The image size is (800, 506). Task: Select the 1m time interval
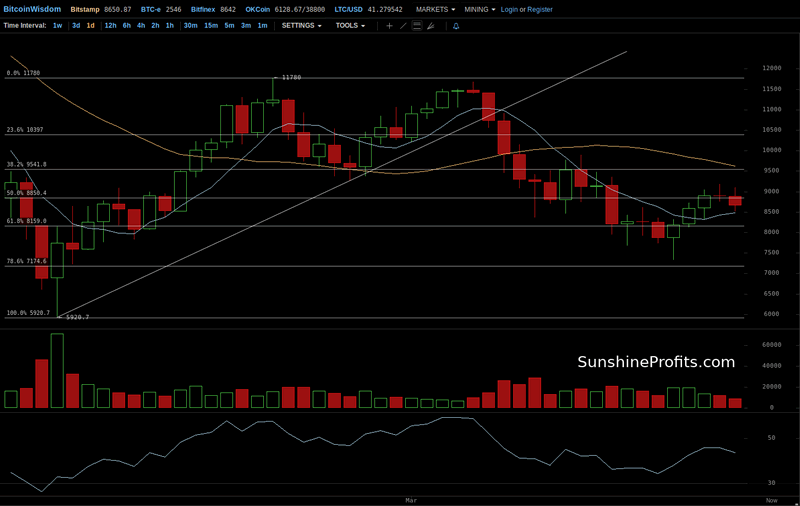262,25
